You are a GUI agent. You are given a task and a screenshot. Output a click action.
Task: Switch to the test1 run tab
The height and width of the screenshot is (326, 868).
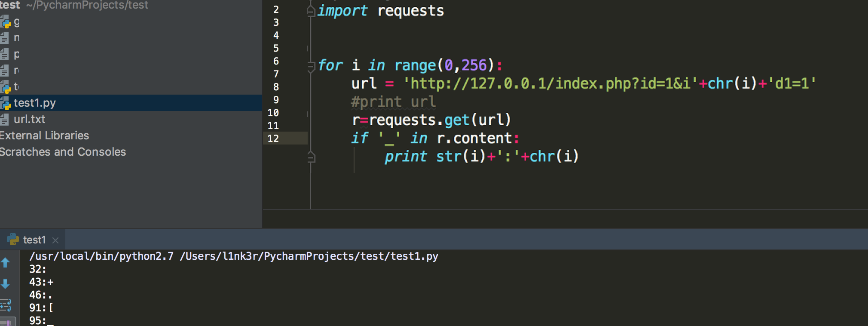pyautogui.click(x=34, y=240)
